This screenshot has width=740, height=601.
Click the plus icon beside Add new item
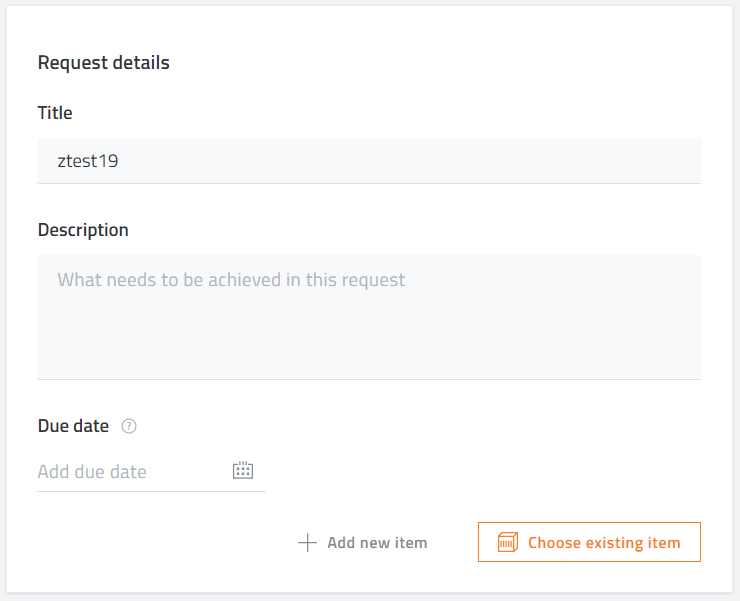[x=307, y=542]
